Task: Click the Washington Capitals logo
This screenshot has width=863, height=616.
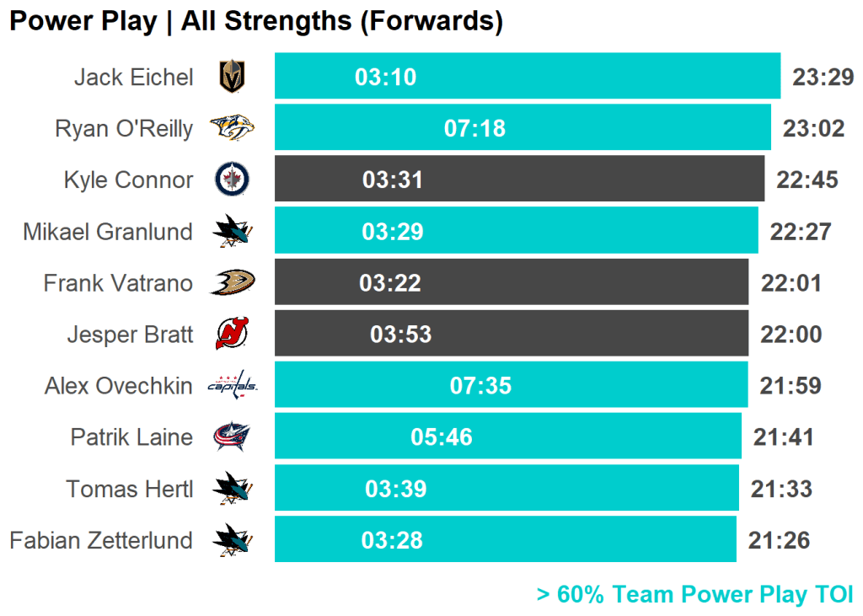Action: [232, 385]
